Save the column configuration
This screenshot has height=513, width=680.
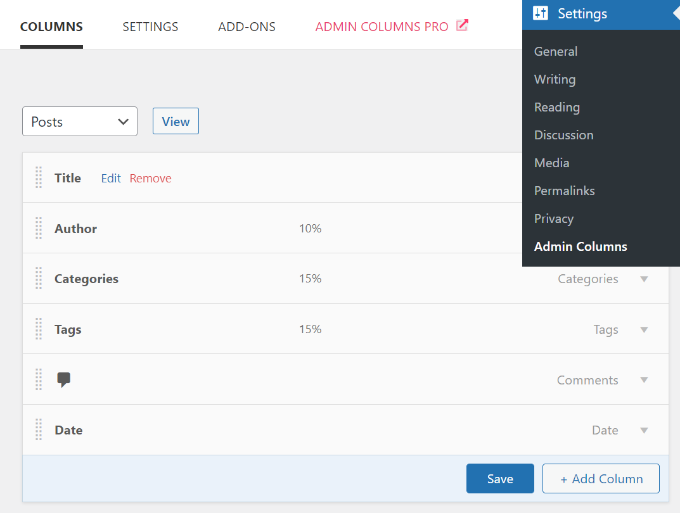pos(500,479)
